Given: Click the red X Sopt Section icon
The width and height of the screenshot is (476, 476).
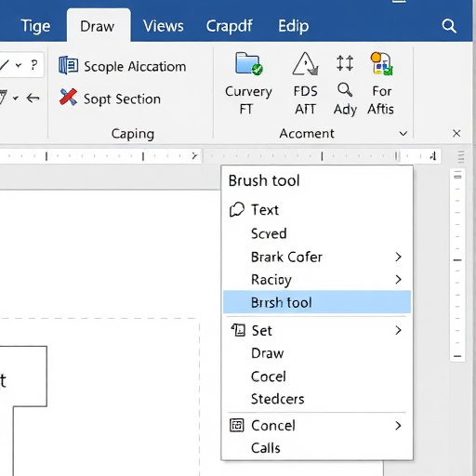Looking at the screenshot, I should coord(68,98).
